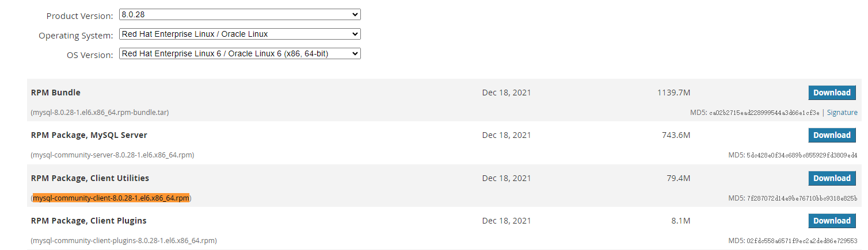Click the RPM Package, MySQL Server title

pyautogui.click(x=89, y=135)
